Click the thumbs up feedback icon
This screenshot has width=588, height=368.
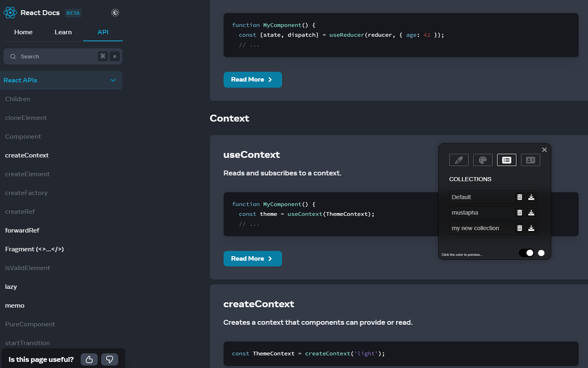pos(89,359)
